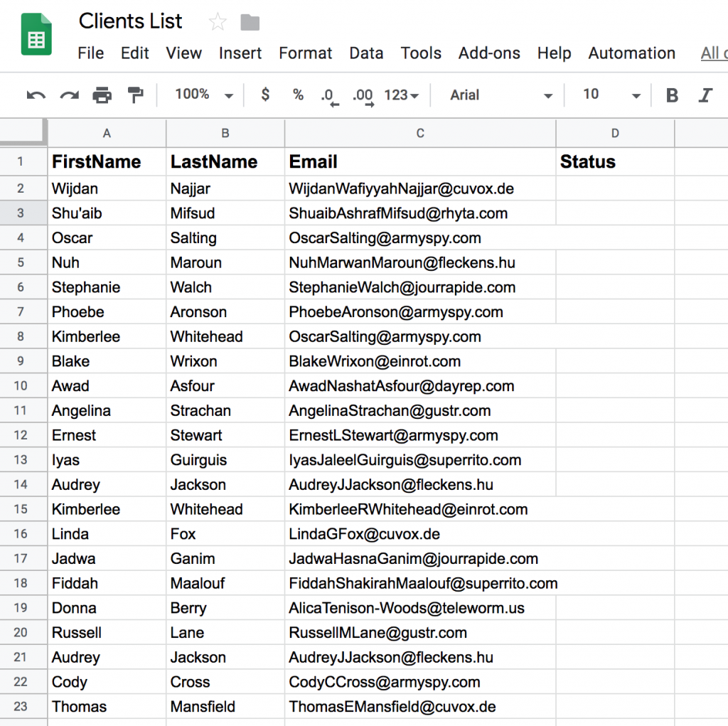Viewport: 728px width, 726px height.
Task: Select cell containing Thomas
Action: coord(107,707)
